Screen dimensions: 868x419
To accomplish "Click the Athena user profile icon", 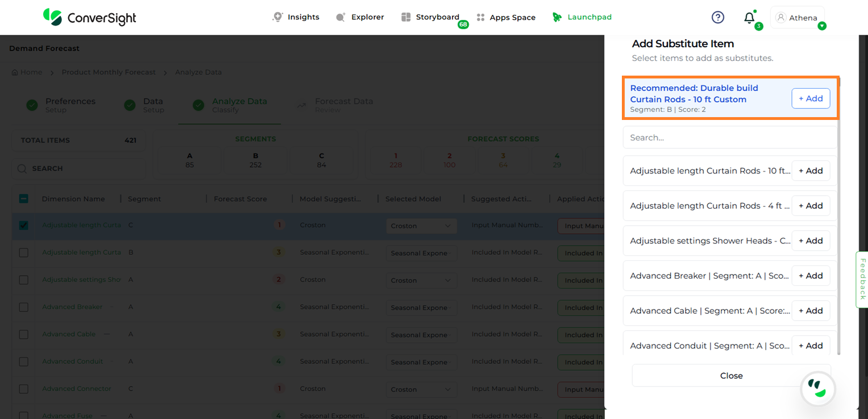I will coord(780,18).
